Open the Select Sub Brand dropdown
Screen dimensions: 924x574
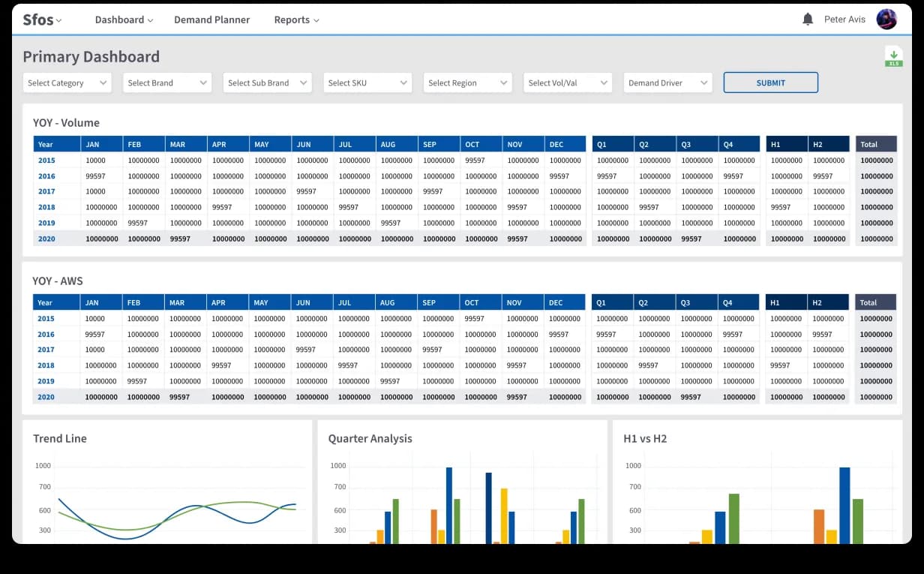click(267, 83)
